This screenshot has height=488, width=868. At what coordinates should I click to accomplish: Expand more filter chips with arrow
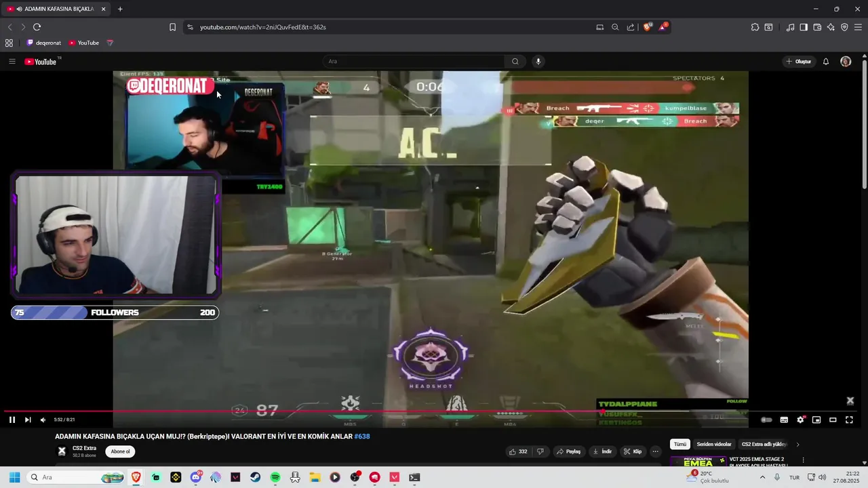tap(797, 445)
